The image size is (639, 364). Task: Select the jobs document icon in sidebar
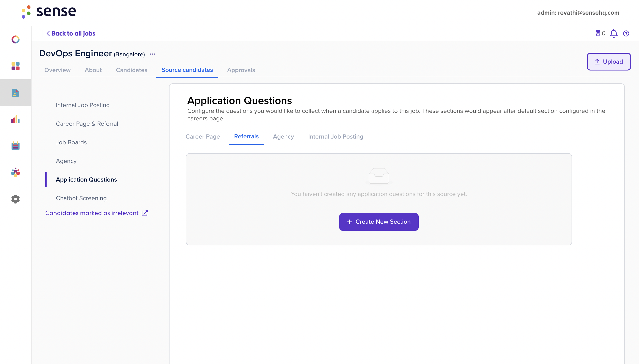(16, 93)
